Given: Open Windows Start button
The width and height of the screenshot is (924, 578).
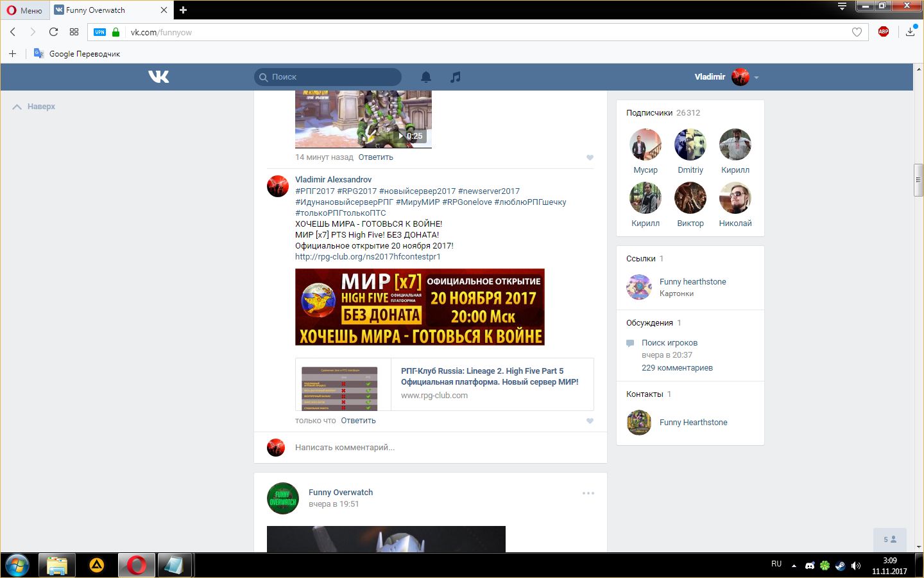Looking at the screenshot, I should tap(17, 565).
